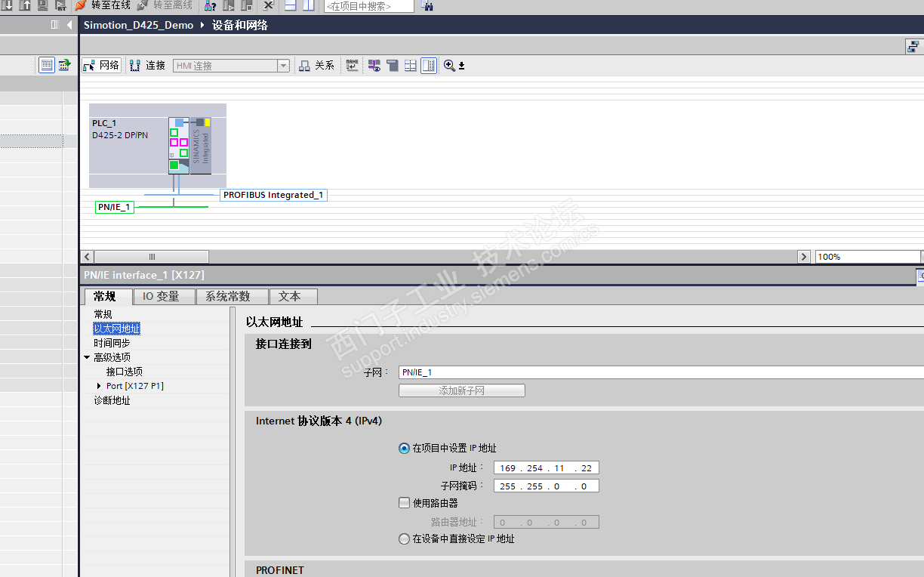Click the 添加新子网 button
924x577 pixels.
(x=462, y=390)
